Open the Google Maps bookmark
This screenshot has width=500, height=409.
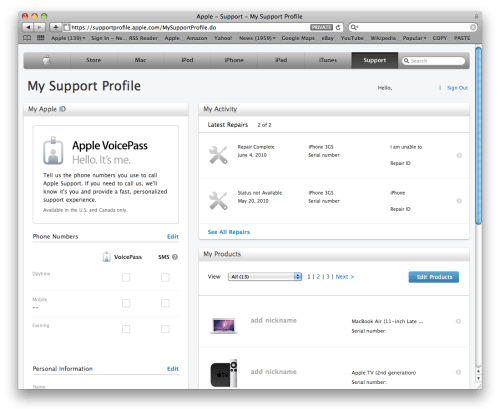[x=298, y=38]
